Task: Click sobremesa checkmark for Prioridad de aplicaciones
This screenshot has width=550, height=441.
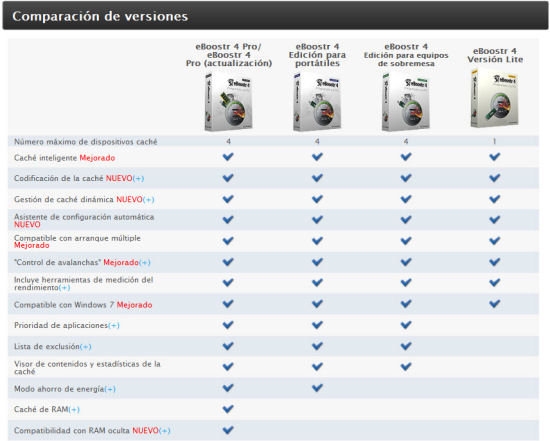Action: tap(406, 325)
